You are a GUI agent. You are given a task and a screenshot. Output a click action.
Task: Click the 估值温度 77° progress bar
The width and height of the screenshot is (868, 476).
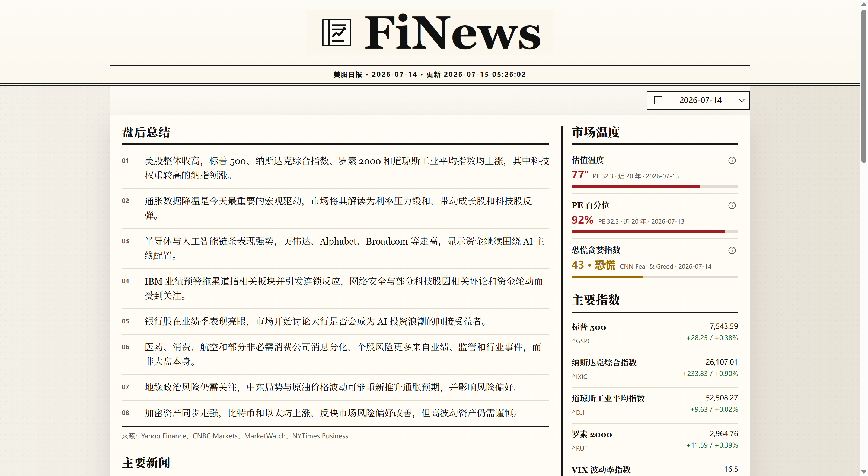coord(654,186)
